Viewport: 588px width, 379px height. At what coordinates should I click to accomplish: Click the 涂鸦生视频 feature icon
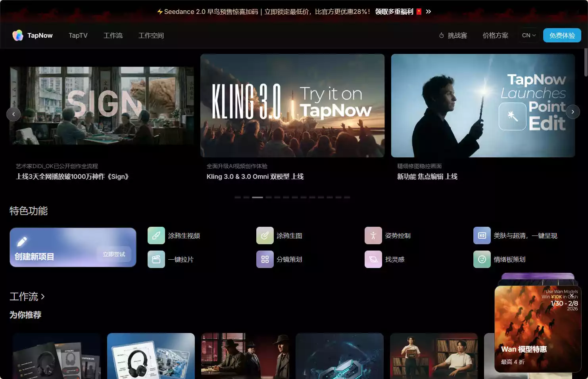(x=156, y=235)
